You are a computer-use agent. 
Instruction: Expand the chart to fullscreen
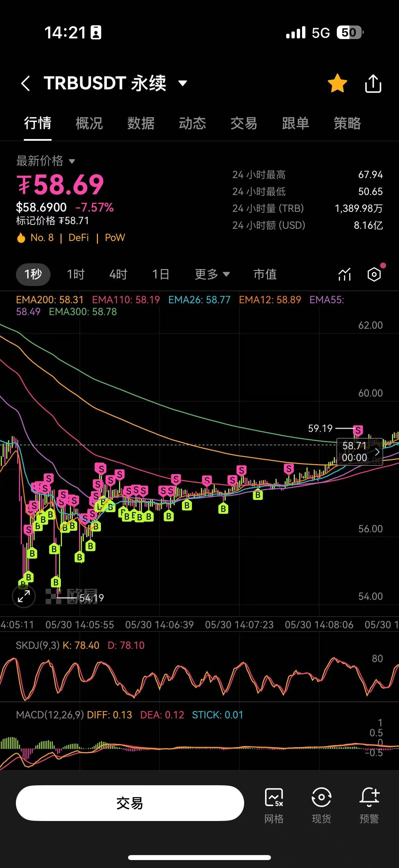pyautogui.click(x=23, y=596)
